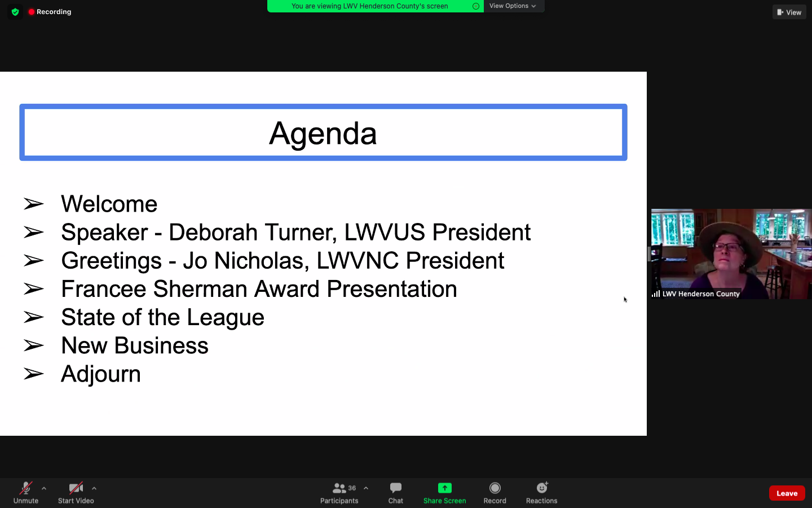This screenshot has width=812, height=508.
Task: Click the LWV Henderson County video thumbnail
Action: (x=731, y=254)
